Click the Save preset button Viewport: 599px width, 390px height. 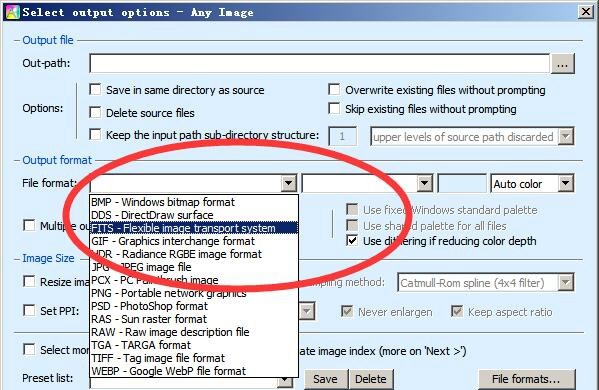(326, 379)
